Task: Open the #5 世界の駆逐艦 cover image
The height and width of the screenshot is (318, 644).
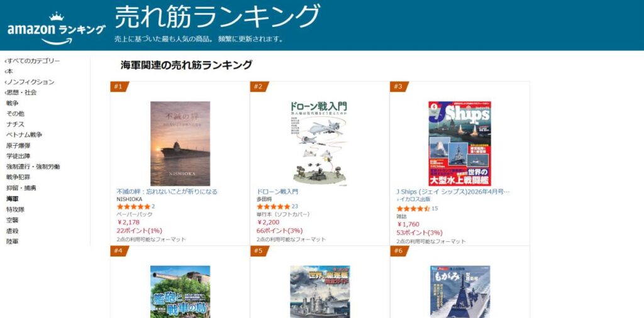Action: coord(320,292)
